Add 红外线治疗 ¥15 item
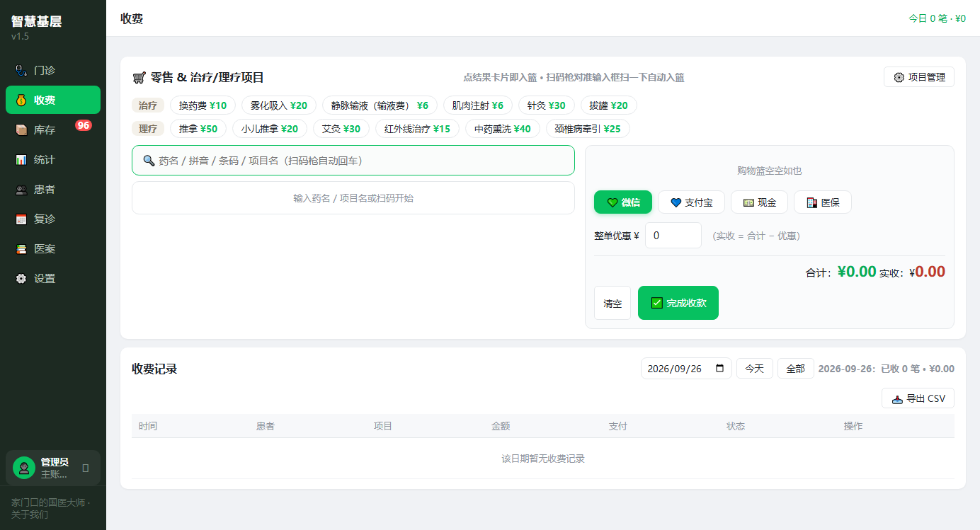 [x=417, y=129]
